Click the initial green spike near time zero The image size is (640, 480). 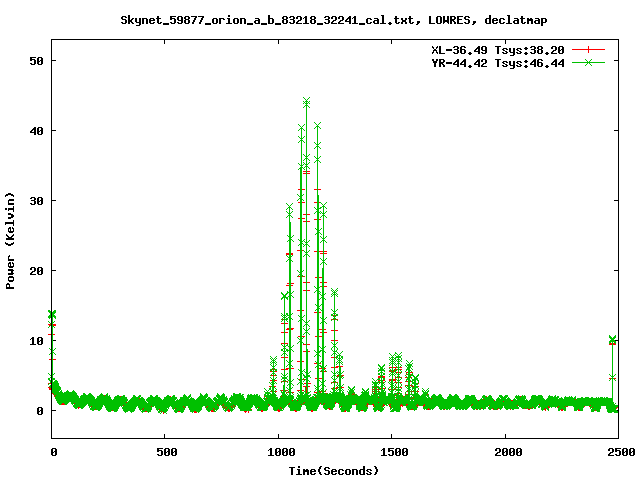[x=52, y=314]
